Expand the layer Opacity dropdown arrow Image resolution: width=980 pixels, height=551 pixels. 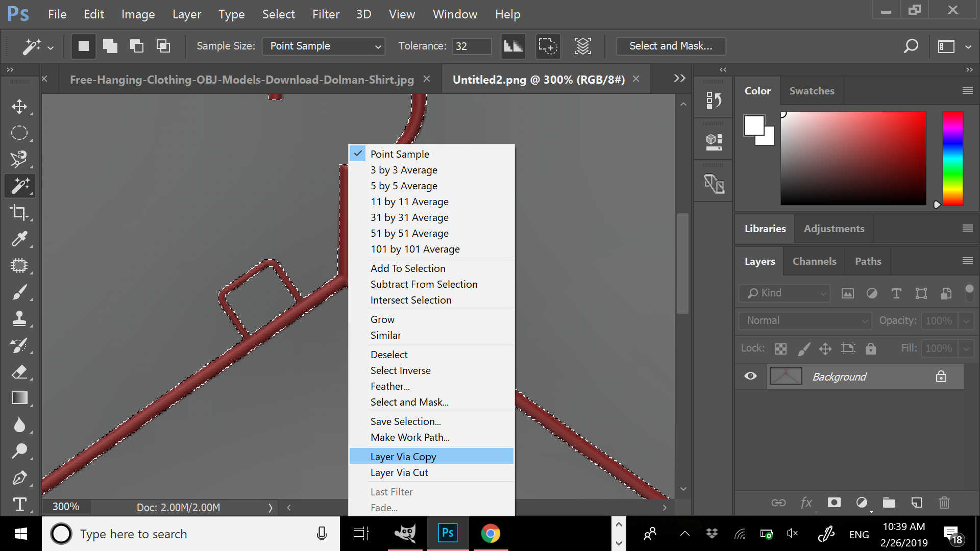[966, 321]
